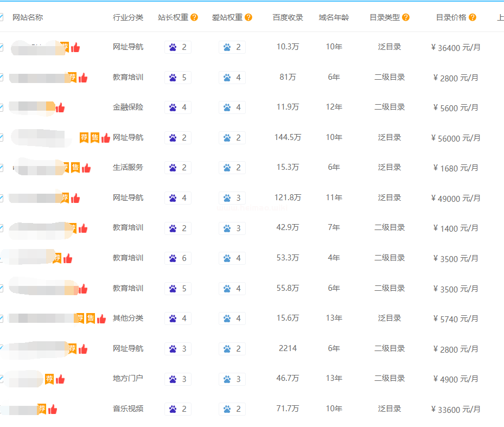Click thumbs-up icon in ¥36400 row
This screenshot has width=504, height=427.
(x=75, y=48)
